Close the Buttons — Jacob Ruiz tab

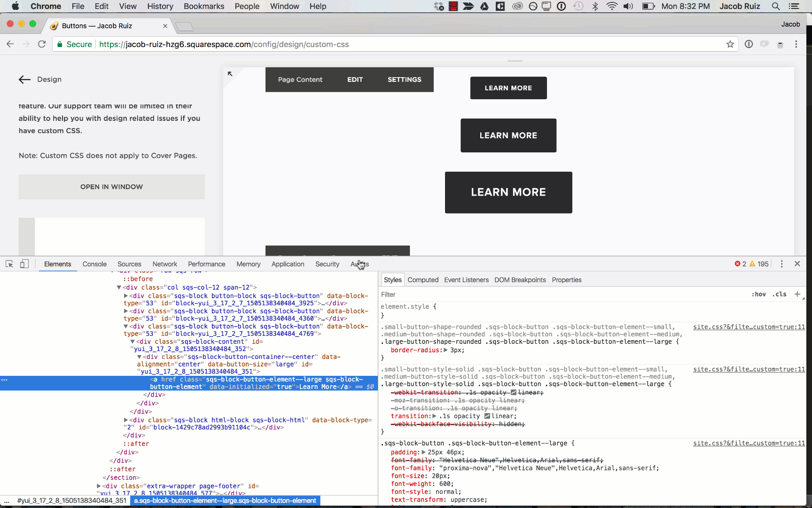pyautogui.click(x=165, y=26)
